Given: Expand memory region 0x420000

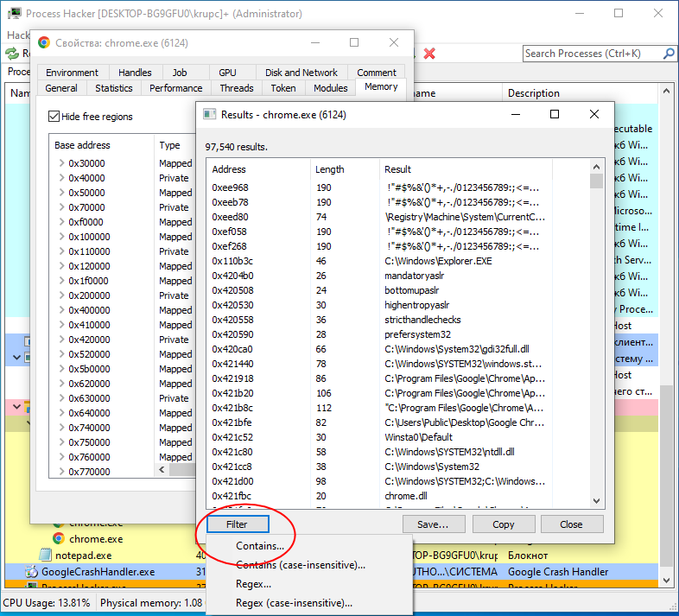Looking at the screenshot, I should coord(61,340).
